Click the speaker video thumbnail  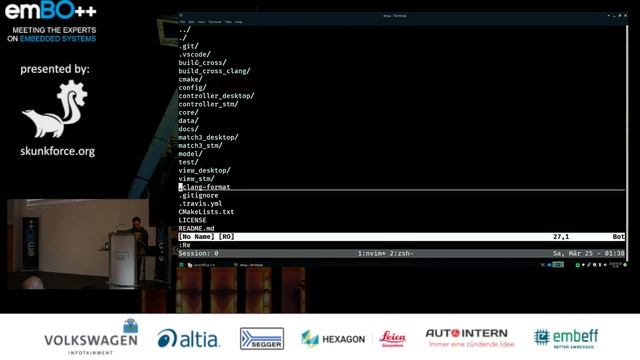(x=78, y=244)
